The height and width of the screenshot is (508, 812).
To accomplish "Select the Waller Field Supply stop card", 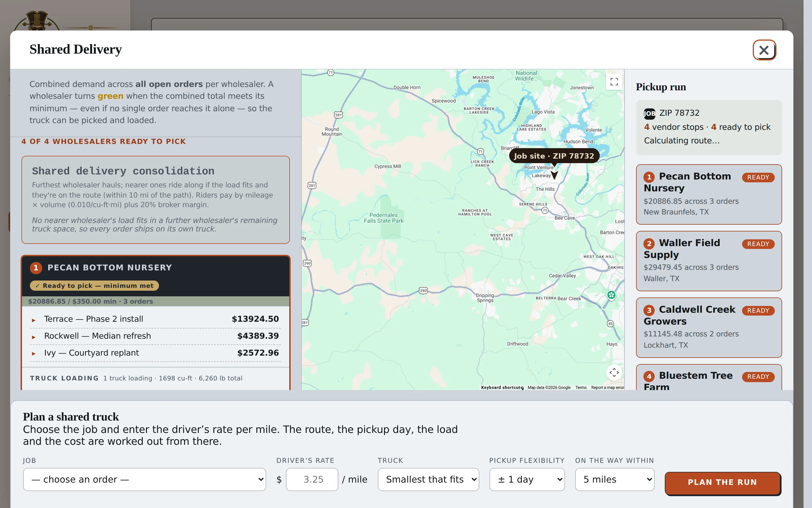I will click(709, 261).
